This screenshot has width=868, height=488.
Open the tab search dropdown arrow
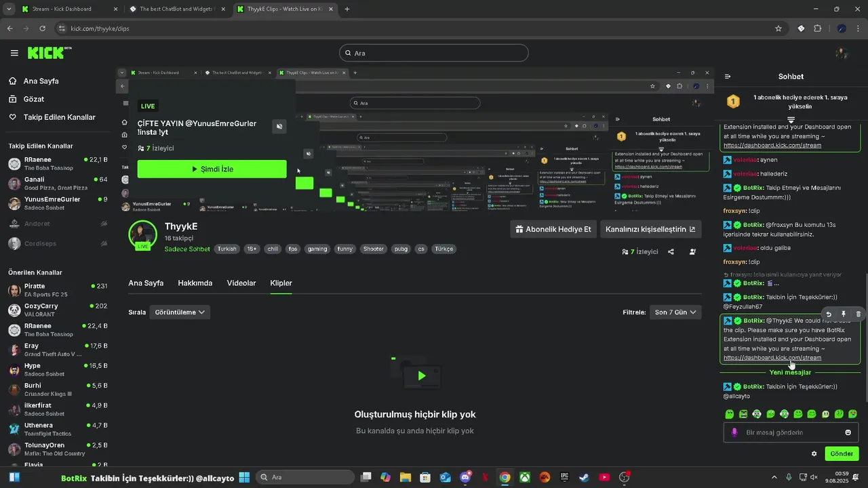click(8, 9)
